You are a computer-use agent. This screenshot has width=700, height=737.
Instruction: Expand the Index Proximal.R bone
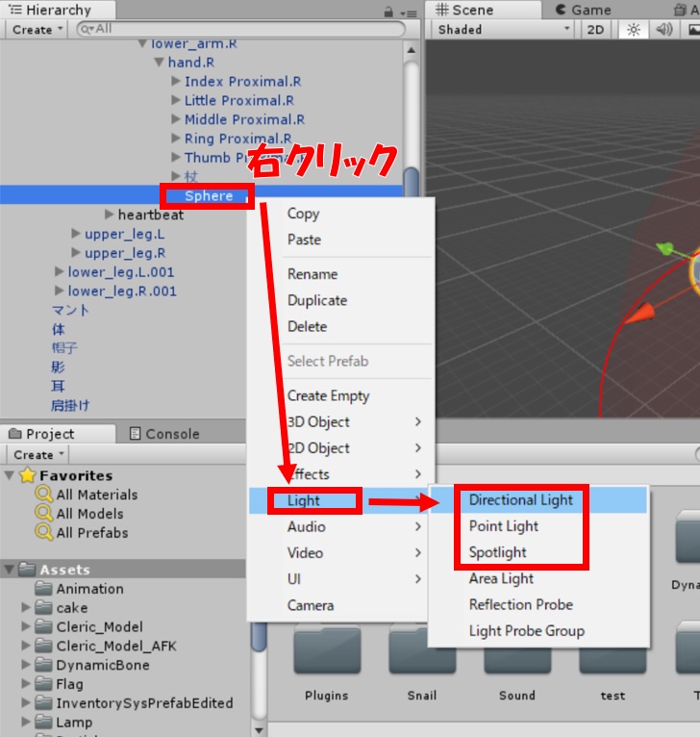(x=176, y=82)
